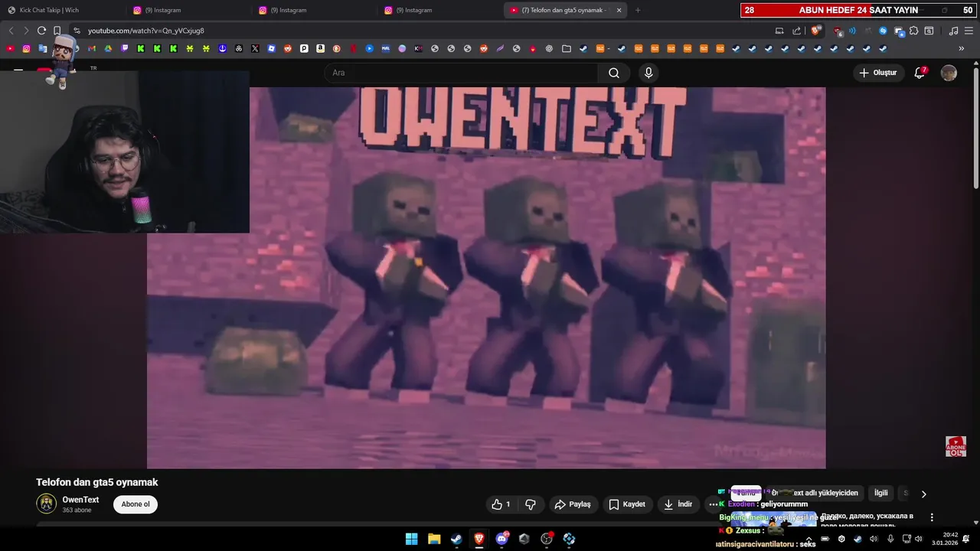Click the YouTube Ara search field

tap(462, 73)
